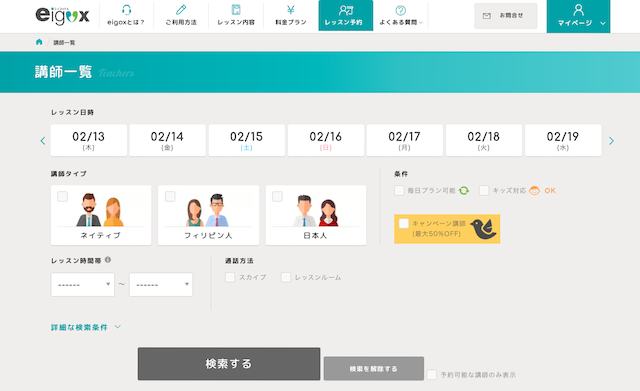The image size is (640, 391).
Task: Select the 02/15 Saturday date tile
Action: coord(247,140)
